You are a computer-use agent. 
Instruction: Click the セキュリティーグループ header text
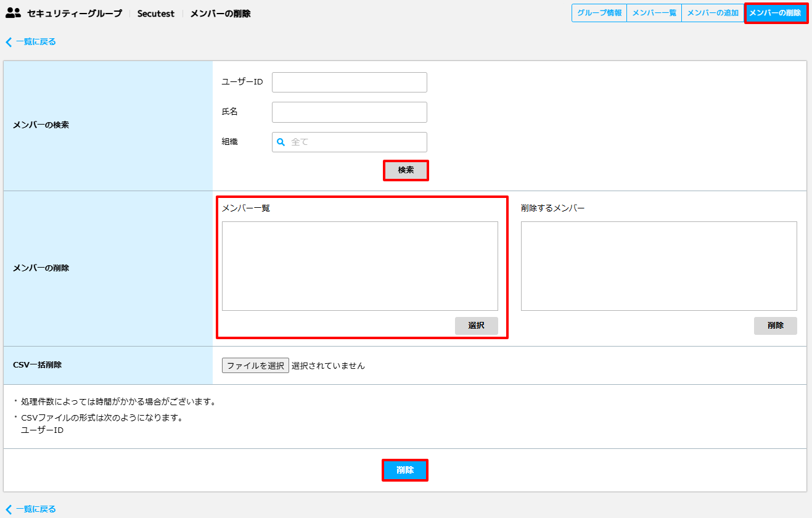coord(75,14)
